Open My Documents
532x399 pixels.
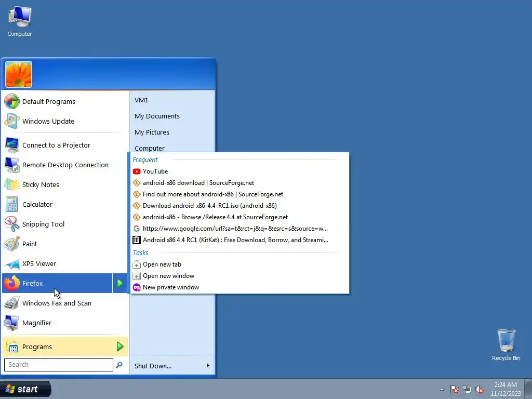point(172,116)
